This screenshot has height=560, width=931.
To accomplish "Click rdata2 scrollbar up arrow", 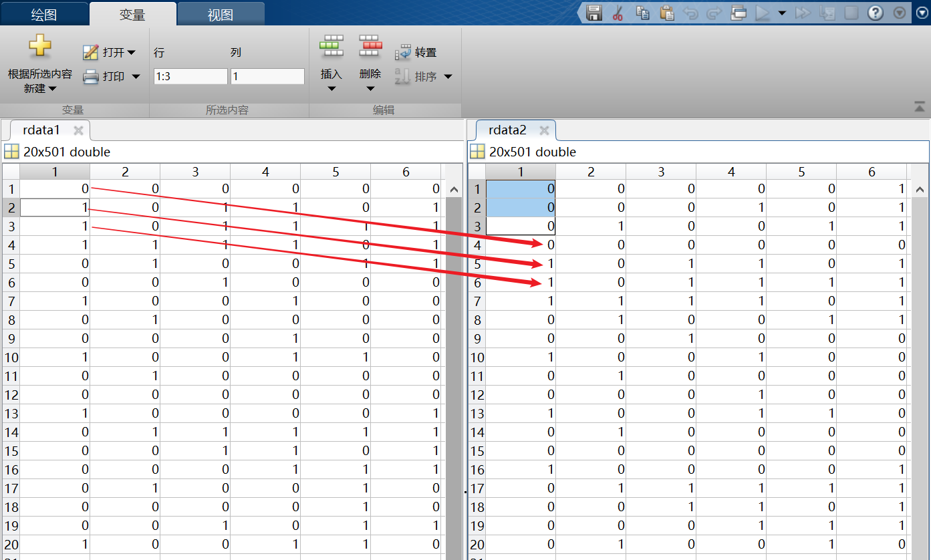I will (920, 190).
